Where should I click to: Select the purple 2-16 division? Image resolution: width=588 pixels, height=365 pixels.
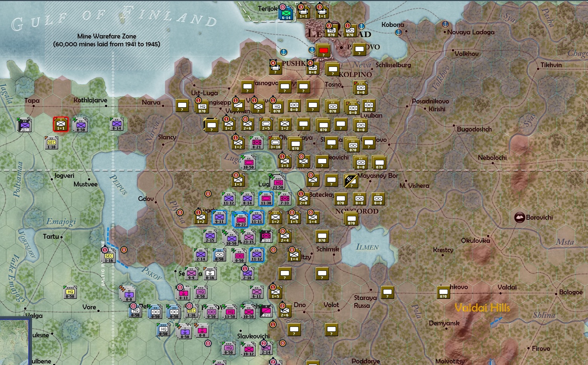click(247, 273)
